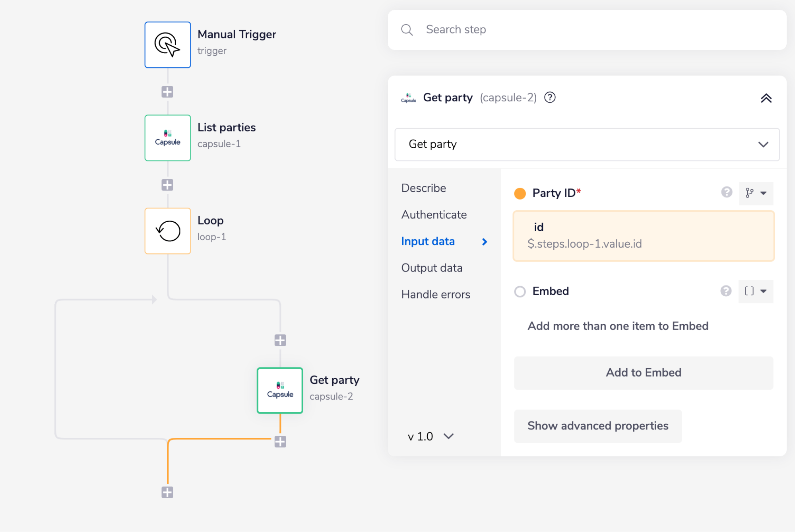The image size is (795, 532).
Task: Click the List parties Capsule node
Action: point(167,138)
